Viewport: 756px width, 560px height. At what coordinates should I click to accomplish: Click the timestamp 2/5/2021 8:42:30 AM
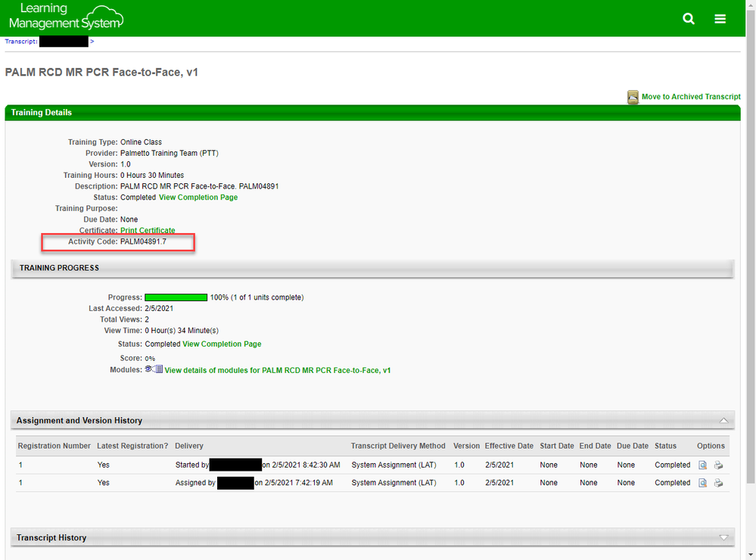click(306, 465)
